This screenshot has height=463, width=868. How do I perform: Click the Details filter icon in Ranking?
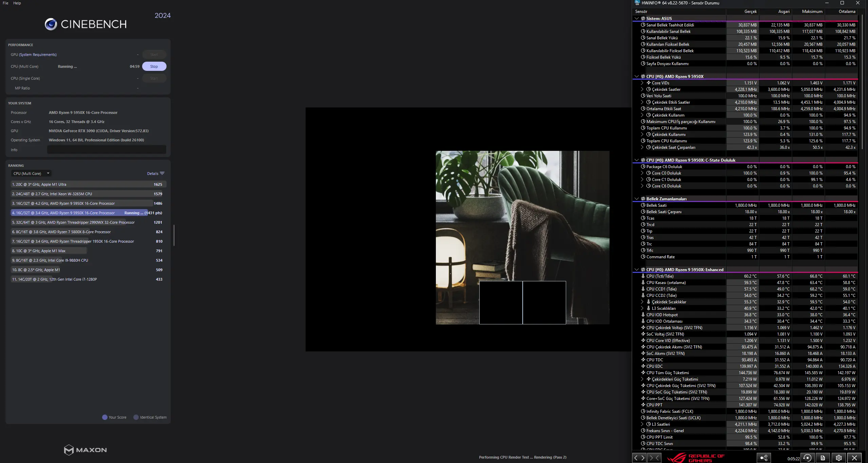[x=162, y=174]
